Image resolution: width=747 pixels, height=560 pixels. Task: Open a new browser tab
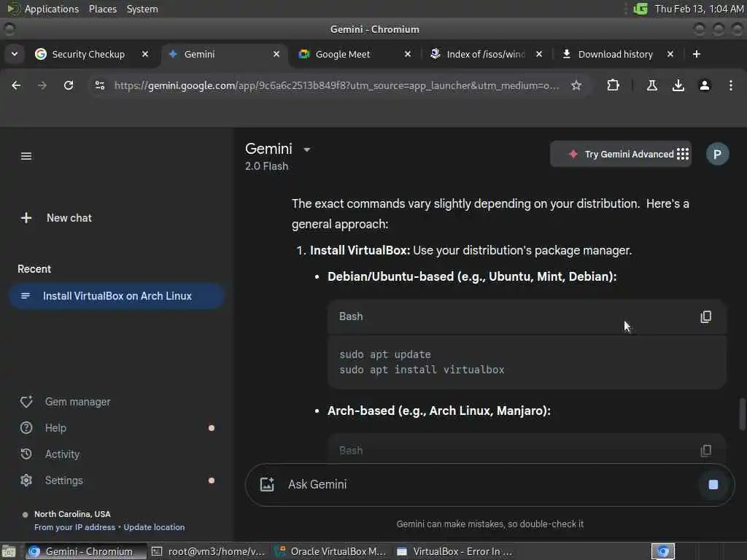pos(697,54)
